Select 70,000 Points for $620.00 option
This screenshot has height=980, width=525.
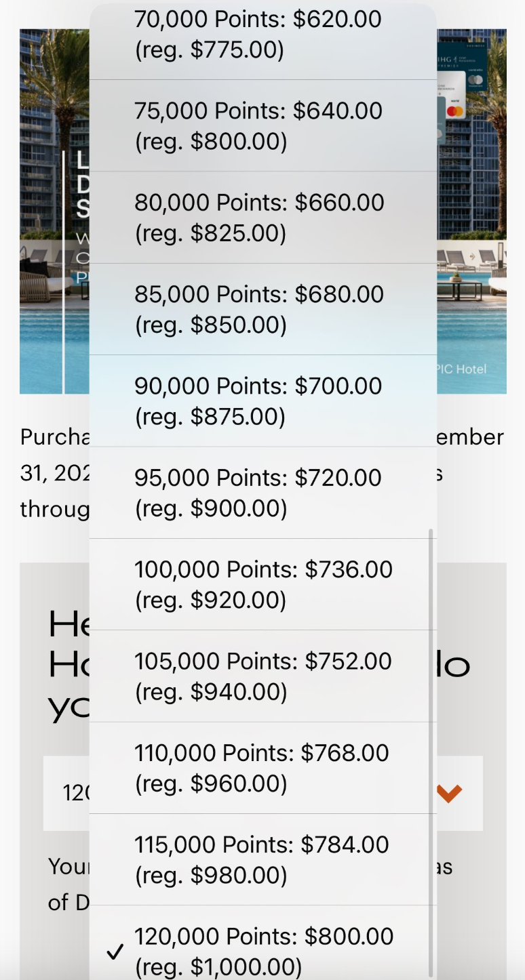(x=258, y=35)
